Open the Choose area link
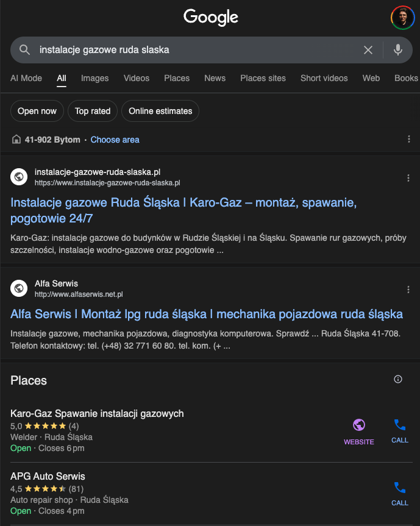This screenshot has height=526, width=420. 115,140
